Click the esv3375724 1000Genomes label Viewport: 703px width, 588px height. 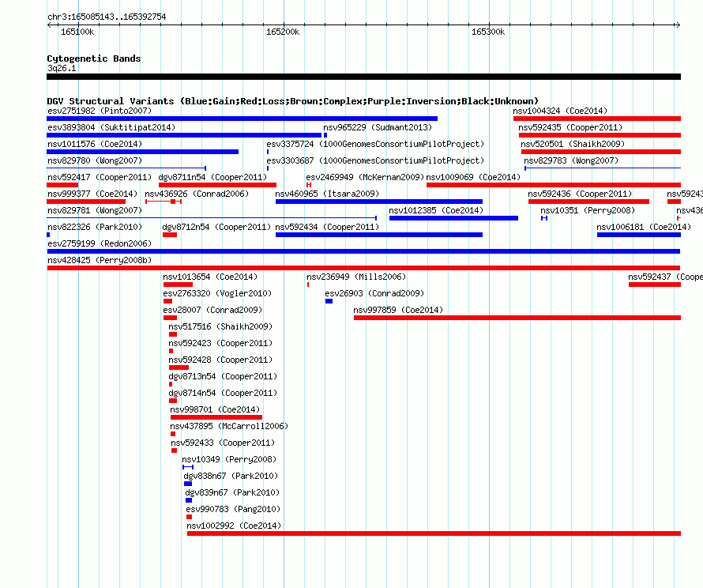click(x=375, y=144)
